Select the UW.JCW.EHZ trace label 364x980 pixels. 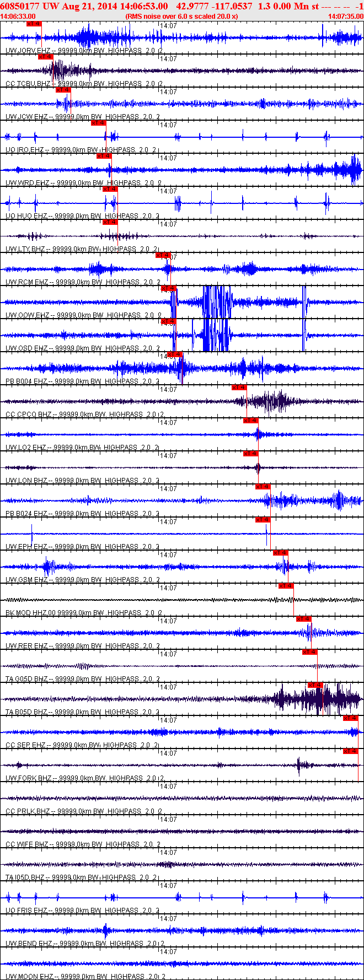point(26,117)
